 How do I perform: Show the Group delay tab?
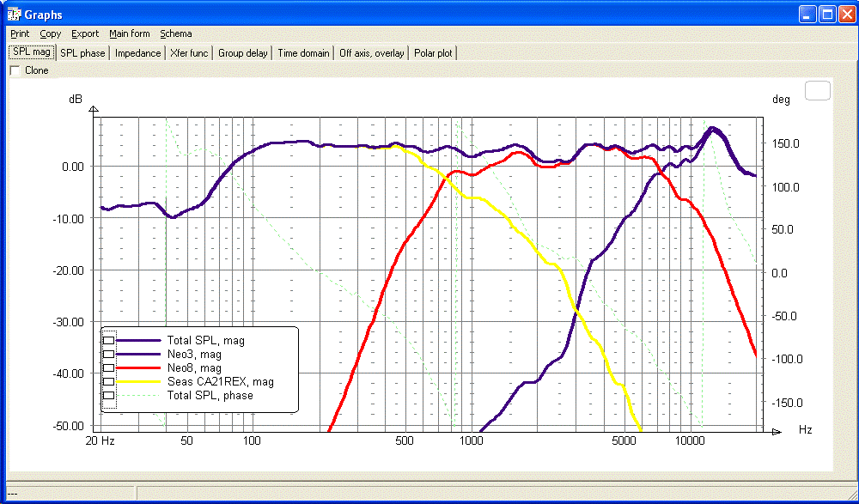[x=243, y=53]
